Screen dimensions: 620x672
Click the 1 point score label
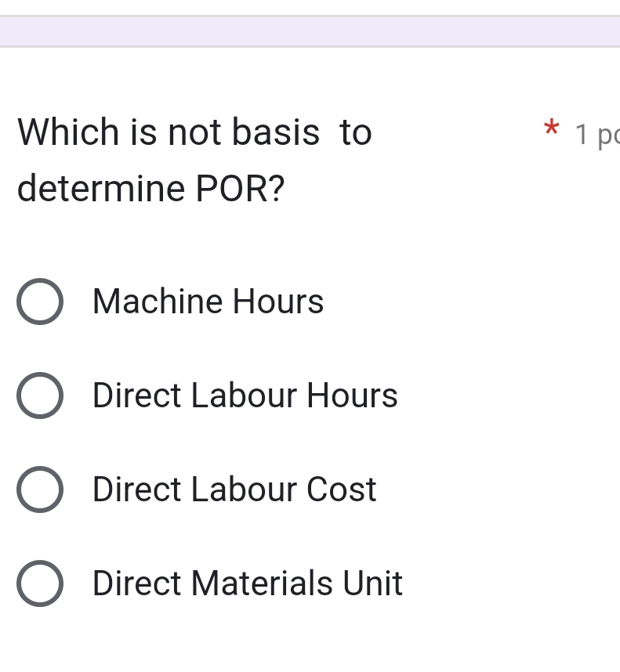coord(597,135)
